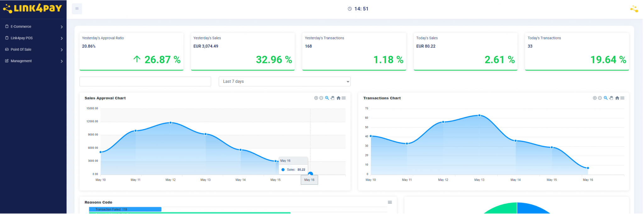
Task: Open the Transactions Chart hamburger menu
Action: click(622, 98)
